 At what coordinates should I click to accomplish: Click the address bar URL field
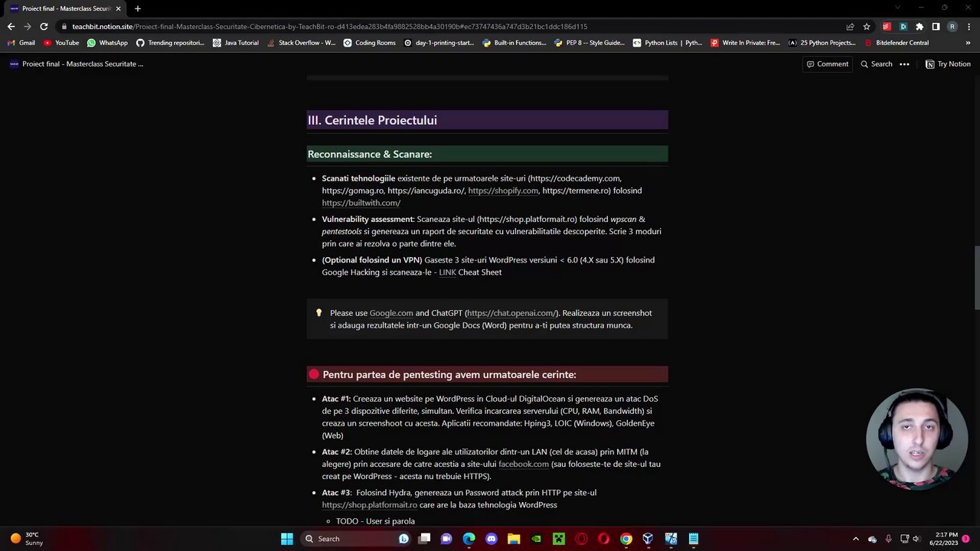(452, 26)
